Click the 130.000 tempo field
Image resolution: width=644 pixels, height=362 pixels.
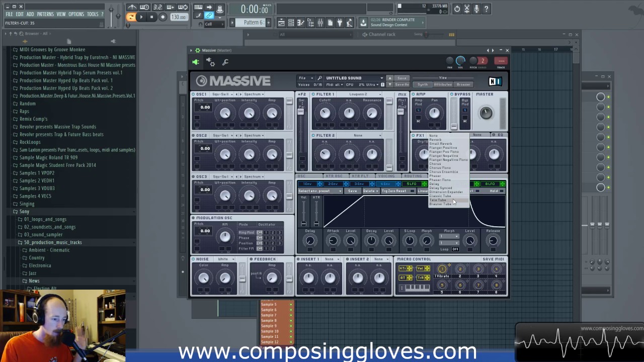coord(179,17)
